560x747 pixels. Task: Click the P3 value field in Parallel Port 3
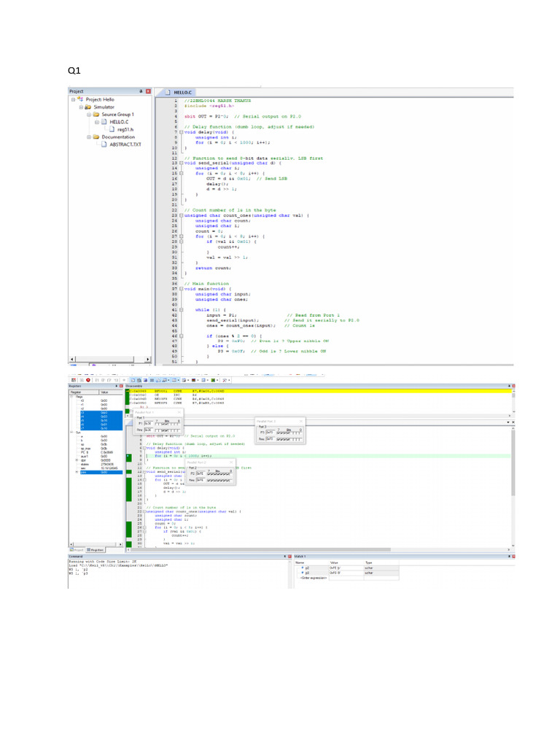click(x=270, y=433)
